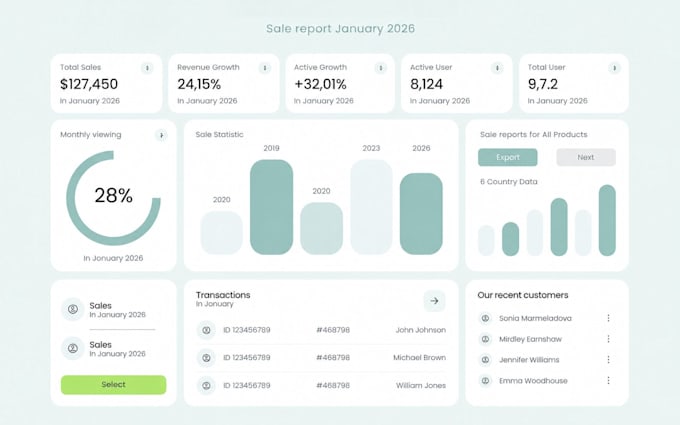Click the 6 Country Data label
Viewport: 680px width, 425px height.
click(509, 182)
